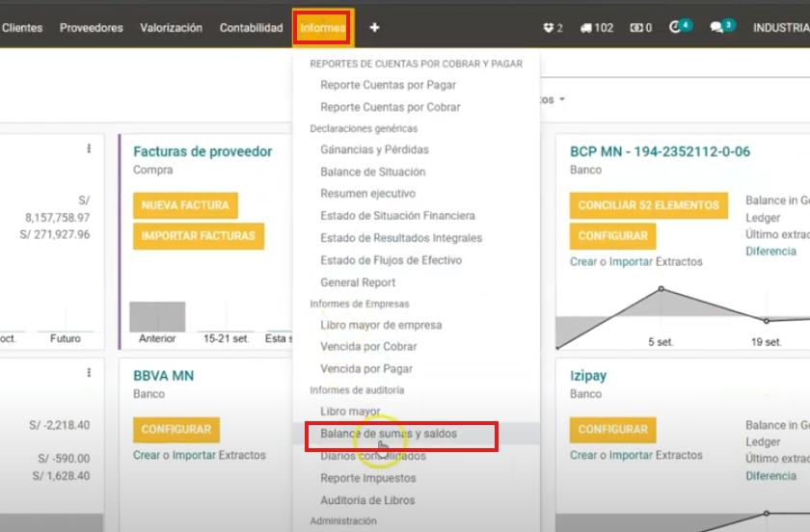Click the money icon showing 0

coord(641,28)
